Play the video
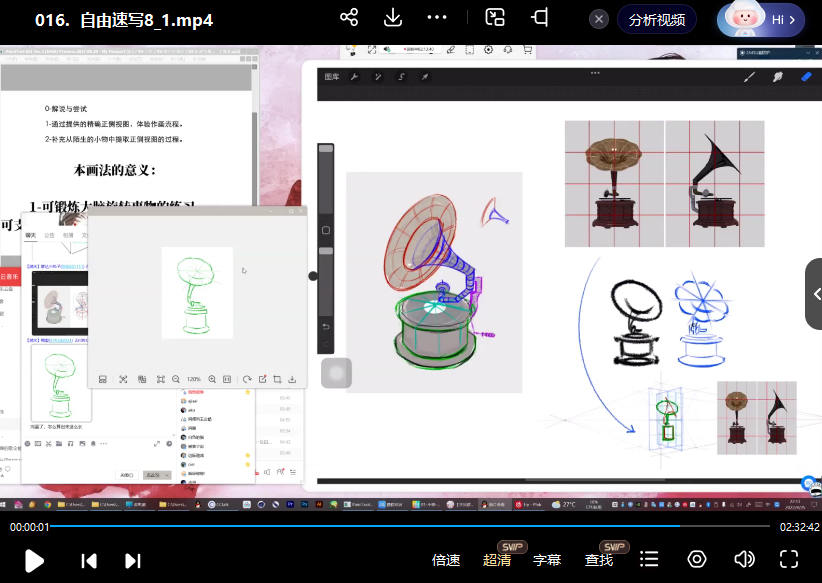The height and width of the screenshot is (583, 822). [x=34, y=560]
